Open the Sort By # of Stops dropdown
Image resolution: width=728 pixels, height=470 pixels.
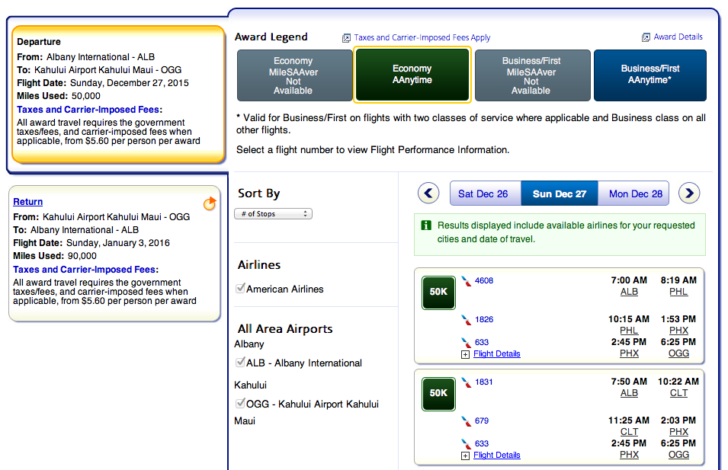pyautogui.click(x=273, y=214)
